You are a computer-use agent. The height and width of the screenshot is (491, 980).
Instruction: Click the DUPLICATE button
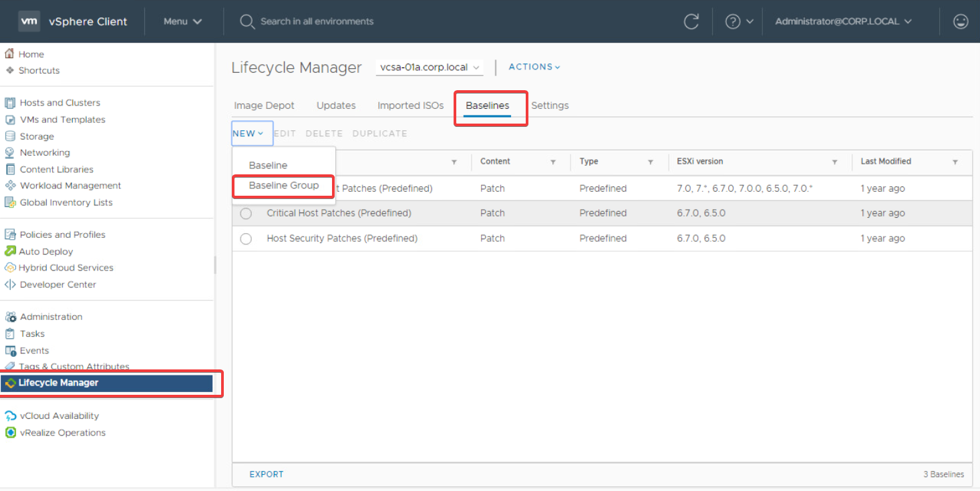click(x=379, y=134)
